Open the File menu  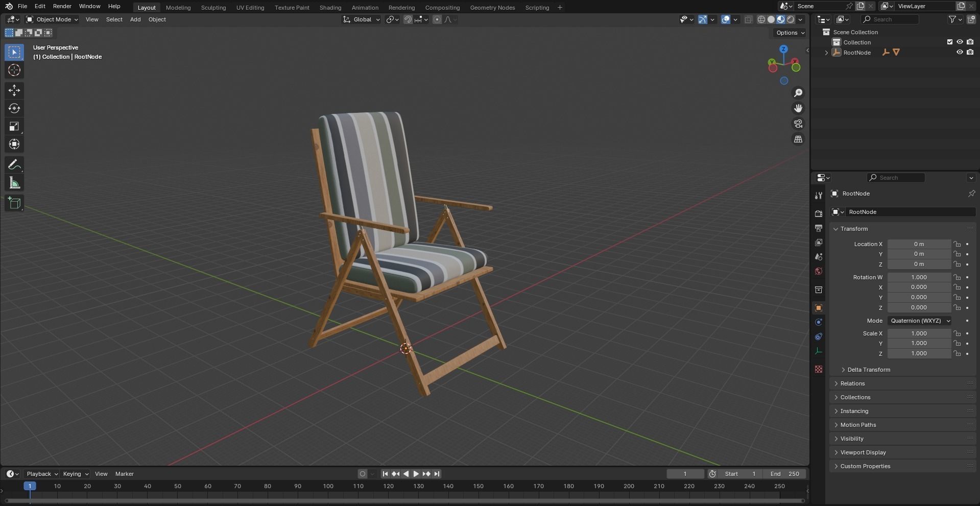22,6
